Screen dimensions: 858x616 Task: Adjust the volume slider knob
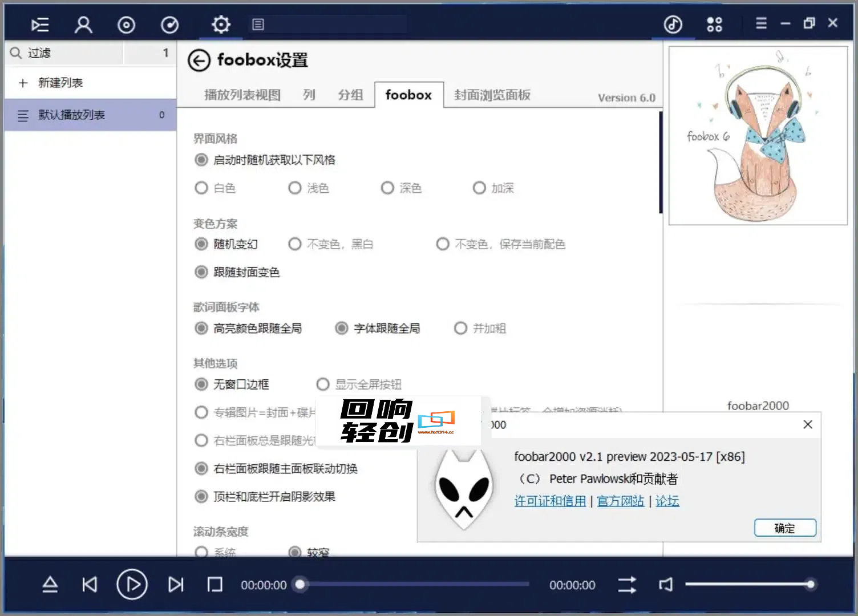tap(810, 584)
